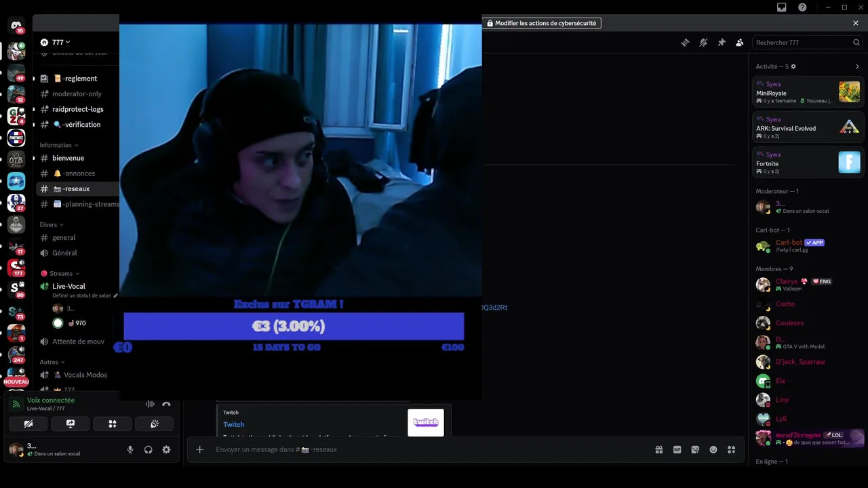Image resolution: width=868 pixels, height=488 pixels.
Task: Open the emoji picker
Action: [713, 449]
